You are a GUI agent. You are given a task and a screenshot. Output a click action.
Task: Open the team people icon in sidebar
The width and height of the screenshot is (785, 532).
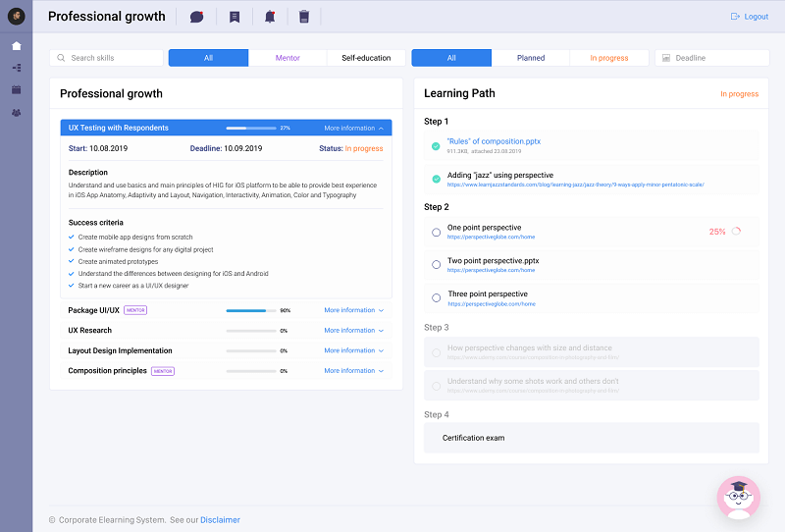click(17, 113)
